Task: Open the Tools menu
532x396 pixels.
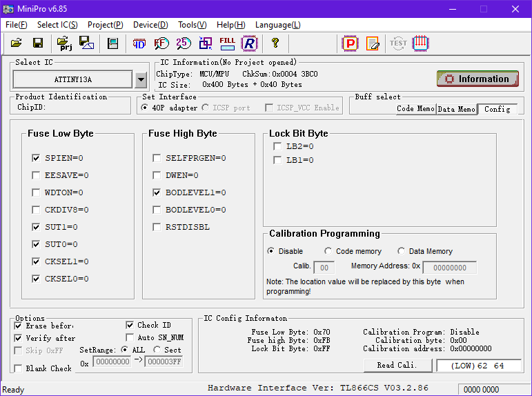Action: [192, 25]
